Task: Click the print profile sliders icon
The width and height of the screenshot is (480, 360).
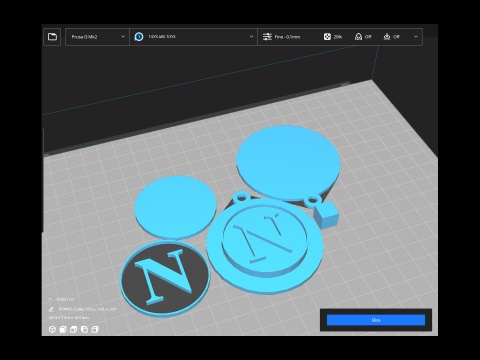Action: point(267,37)
